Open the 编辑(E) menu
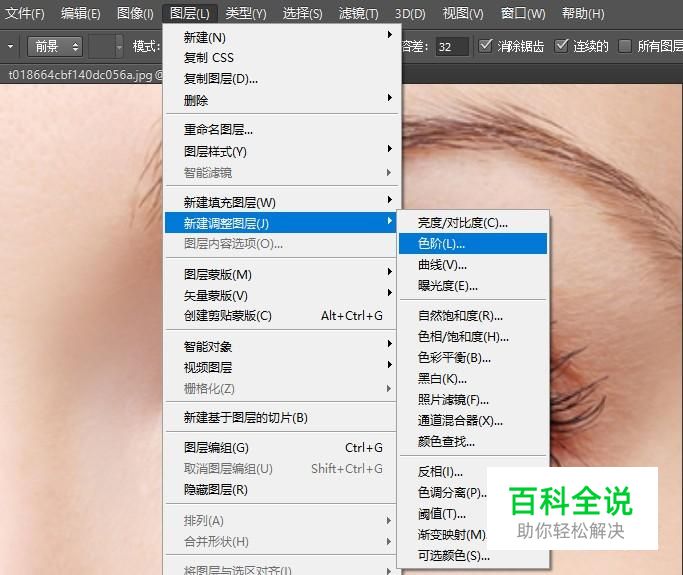Screen dimensions: 683x575 point(81,14)
